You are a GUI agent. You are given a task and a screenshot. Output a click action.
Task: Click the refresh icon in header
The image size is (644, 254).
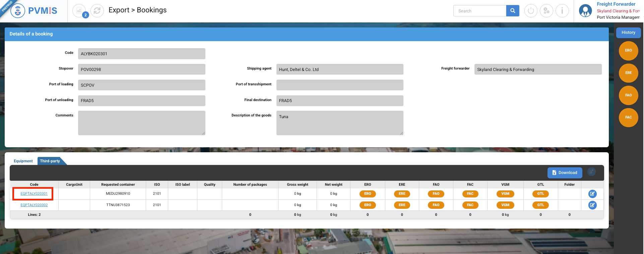click(x=97, y=11)
